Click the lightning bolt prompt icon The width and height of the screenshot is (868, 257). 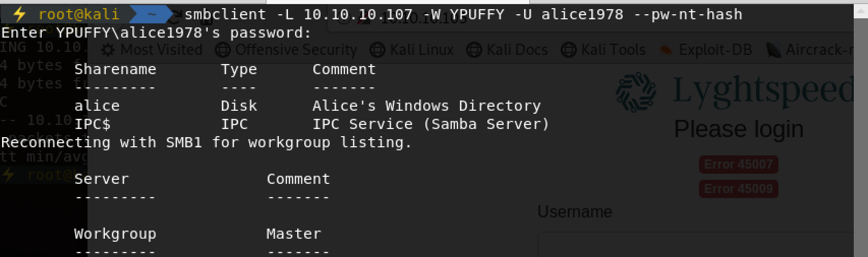click(19, 14)
